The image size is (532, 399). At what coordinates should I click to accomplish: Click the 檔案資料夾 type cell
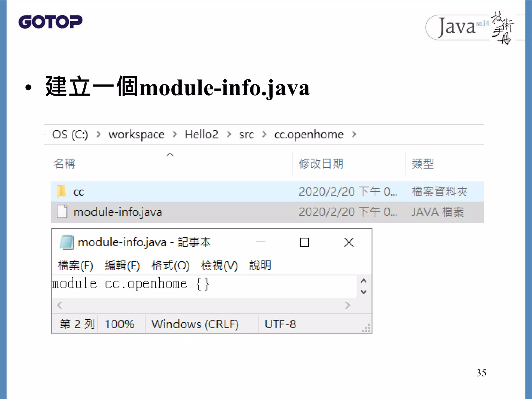coord(440,192)
